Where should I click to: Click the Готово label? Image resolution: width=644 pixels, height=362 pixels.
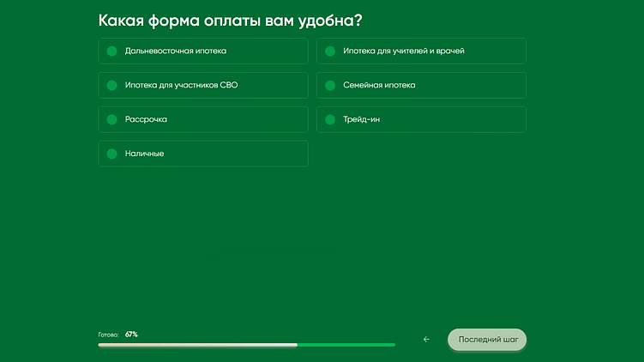108,335
